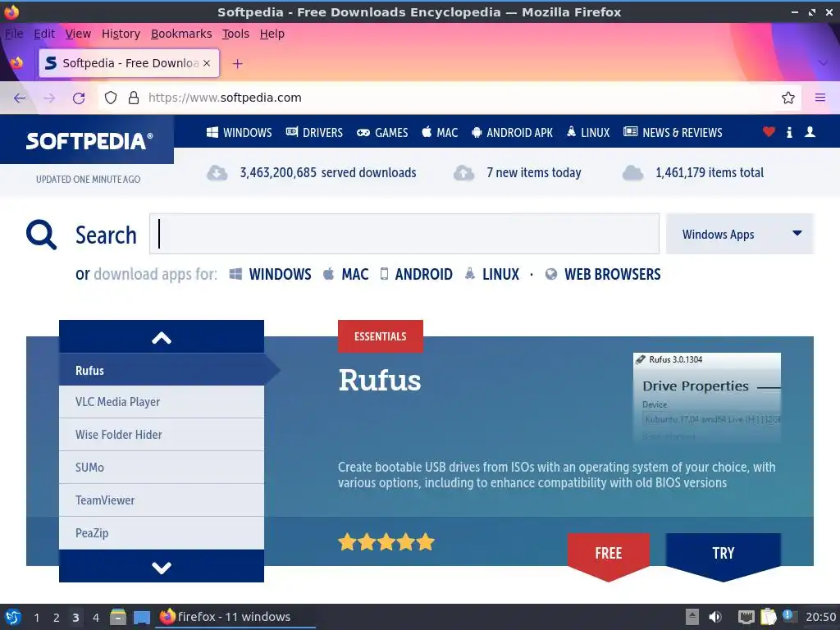Open the LINUX nav section
The width and height of the screenshot is (840, 630).
588,132
